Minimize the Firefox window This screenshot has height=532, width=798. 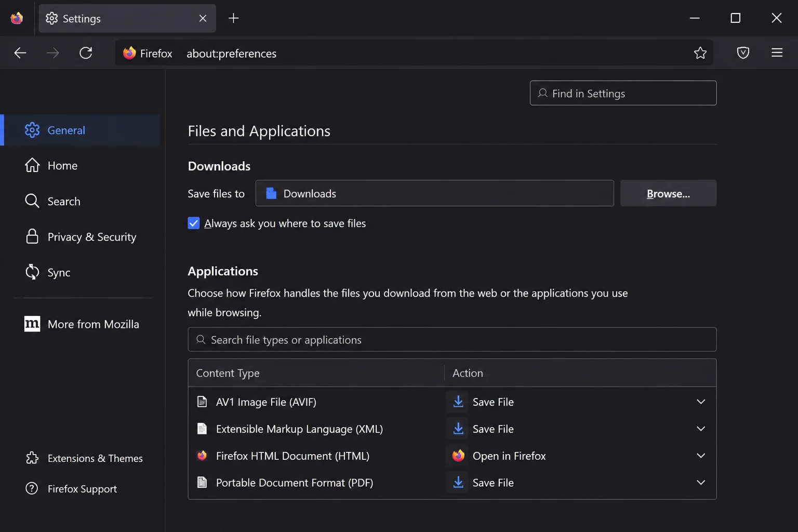695,18
